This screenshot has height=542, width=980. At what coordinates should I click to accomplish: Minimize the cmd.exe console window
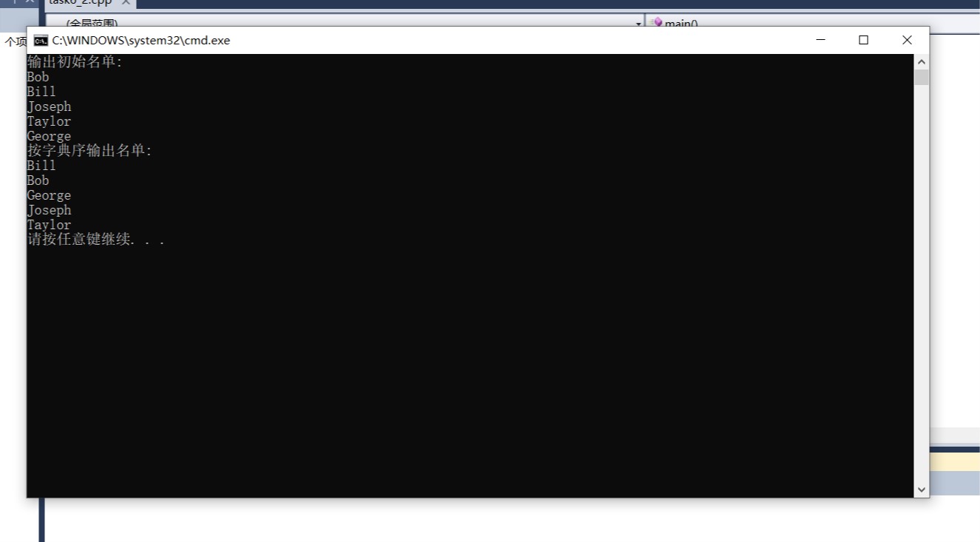click(x=820, y=40)
